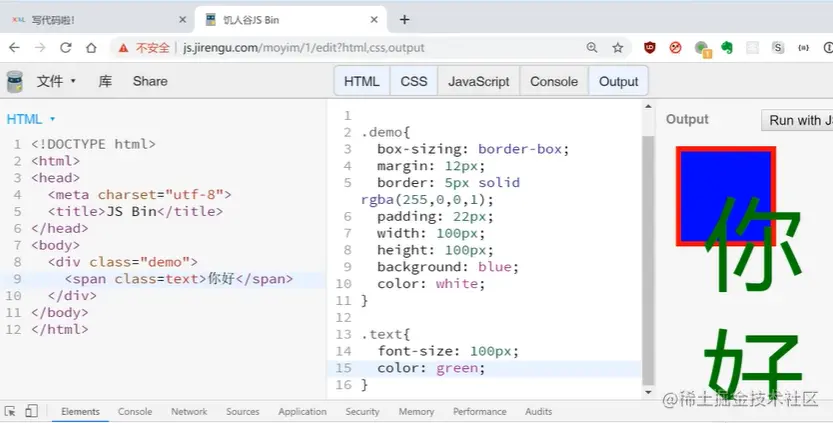Open the curly braces extension icon

point(803,48)
